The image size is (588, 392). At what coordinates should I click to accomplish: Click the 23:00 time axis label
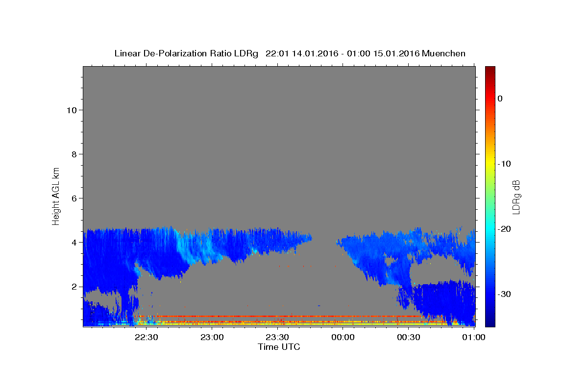pos(212,338)
